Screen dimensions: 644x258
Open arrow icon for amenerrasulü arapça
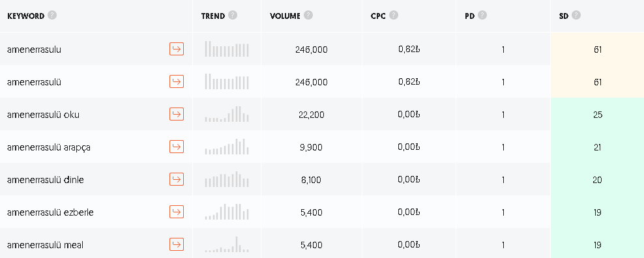[x=177, y=147]
